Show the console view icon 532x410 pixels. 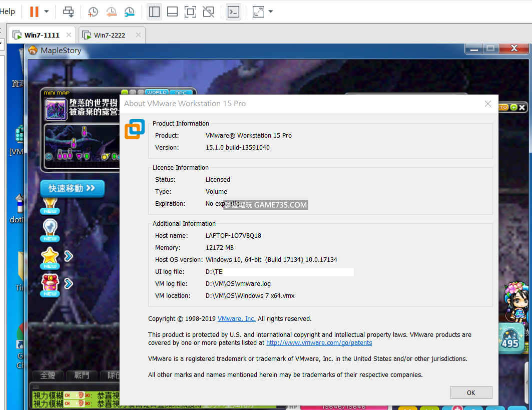233,12
